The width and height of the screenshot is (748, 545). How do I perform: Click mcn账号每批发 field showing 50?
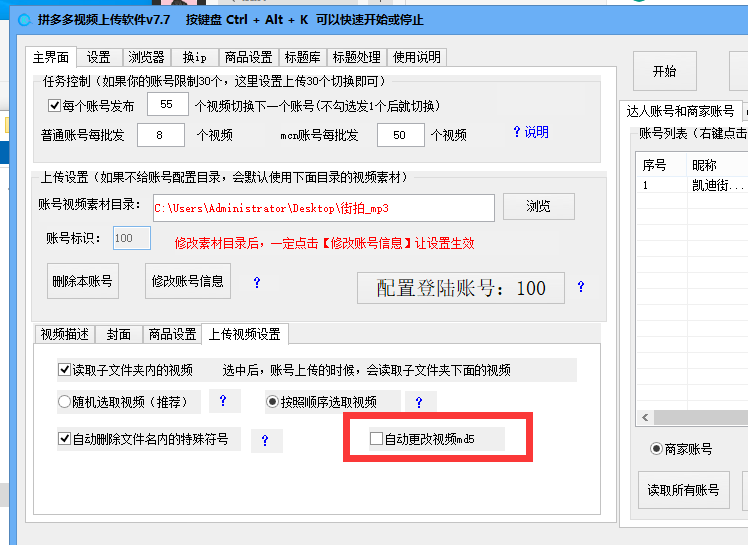(x=400, y=135)
